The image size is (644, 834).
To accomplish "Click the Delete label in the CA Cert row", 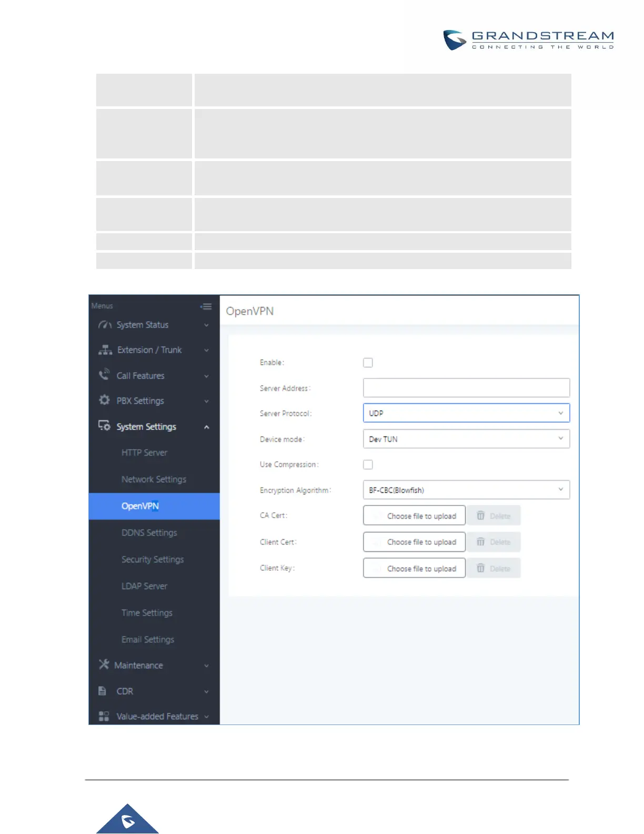I will pyautogui.click(x=500, y=516).
